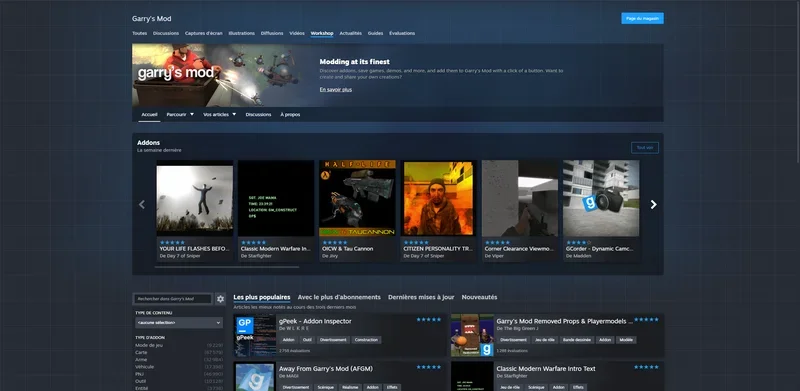
Task: Click author De The Big Green J
Action: click(517, 329)
